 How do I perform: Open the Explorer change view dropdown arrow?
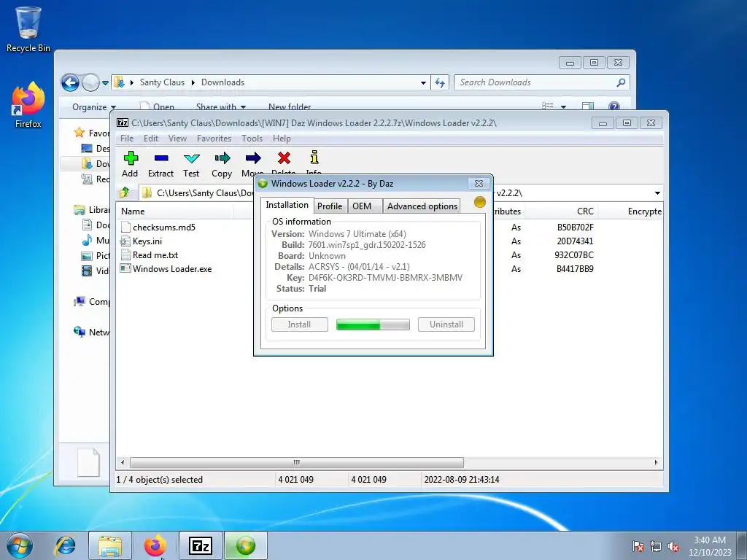click(564, 106)
